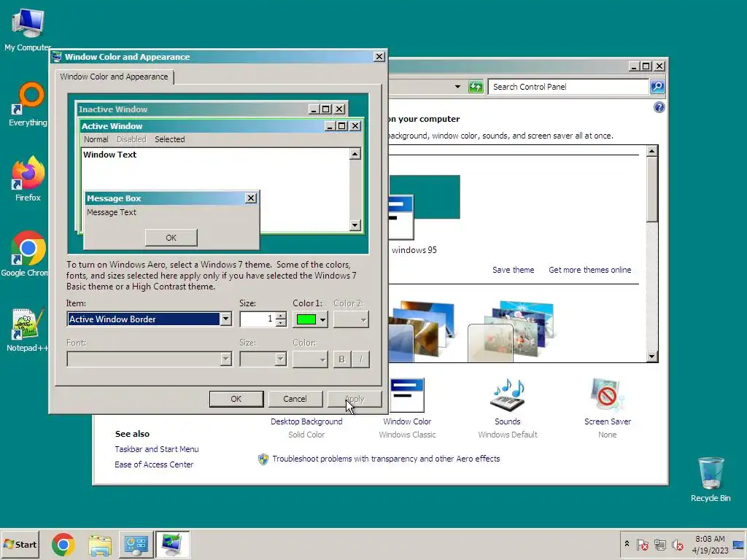Image resolution: width=747 pixels, height=560 pixels.
Task: Click Normal in preview menu
Action: point(96,139)
